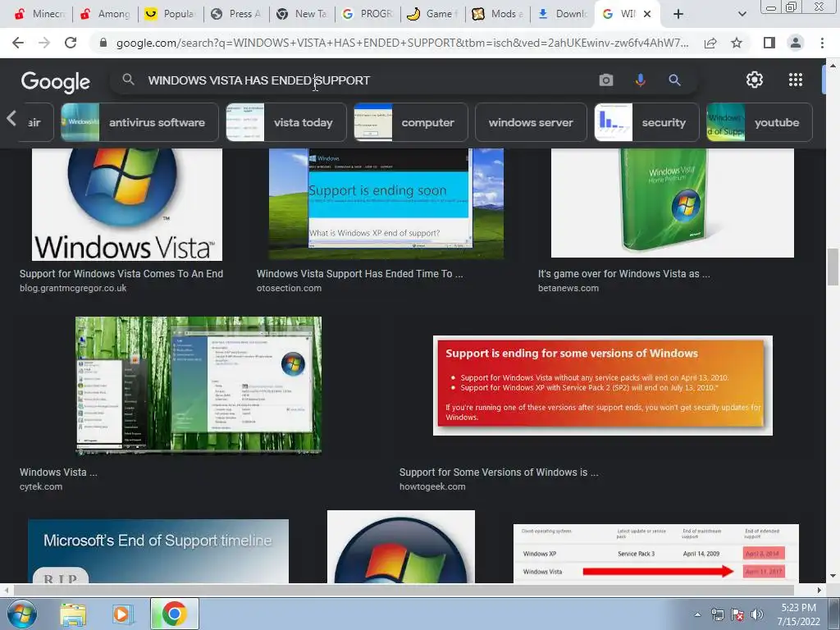
Task: Open the otosection.com source link
Action: (289, 288)
